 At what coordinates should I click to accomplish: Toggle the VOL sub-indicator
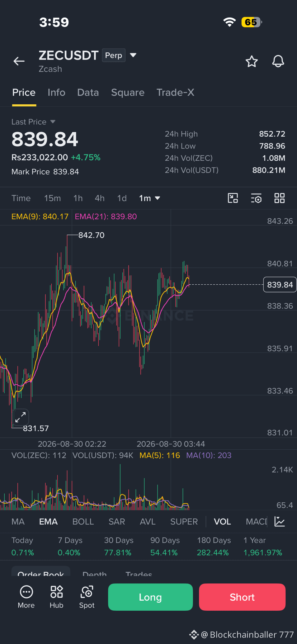pyautogui.click(x=222, y=521)
